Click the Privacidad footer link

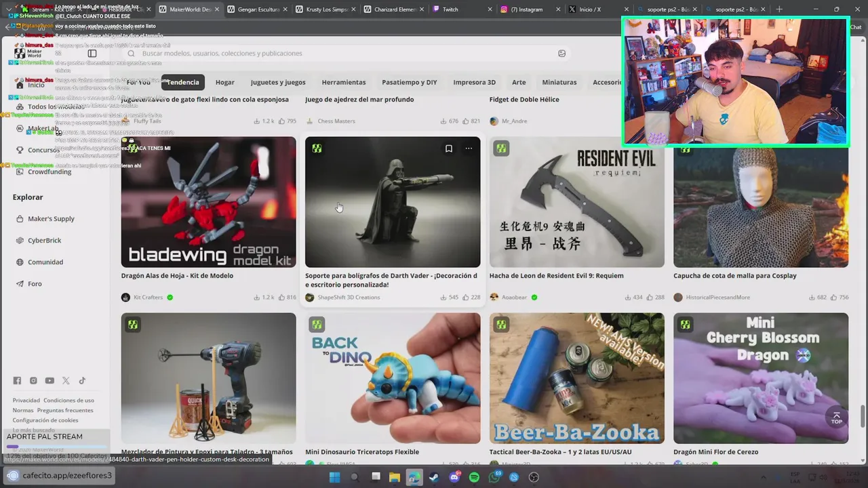26,401
